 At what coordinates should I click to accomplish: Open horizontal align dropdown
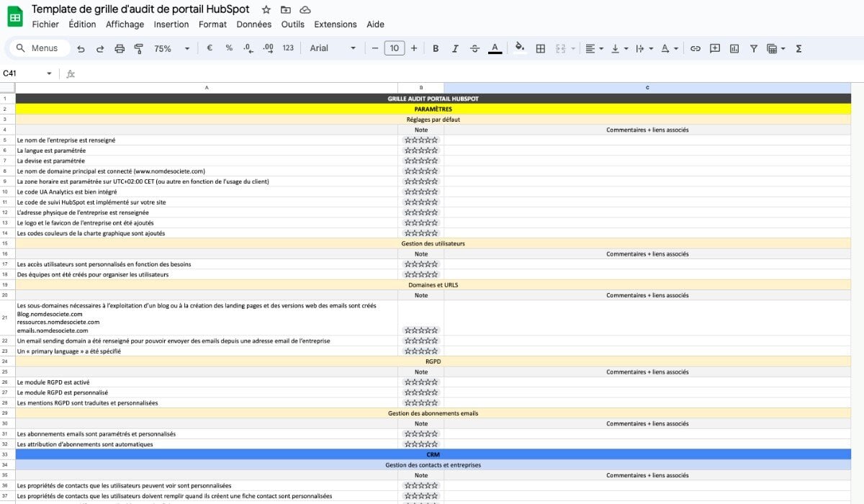coord(594,48)
